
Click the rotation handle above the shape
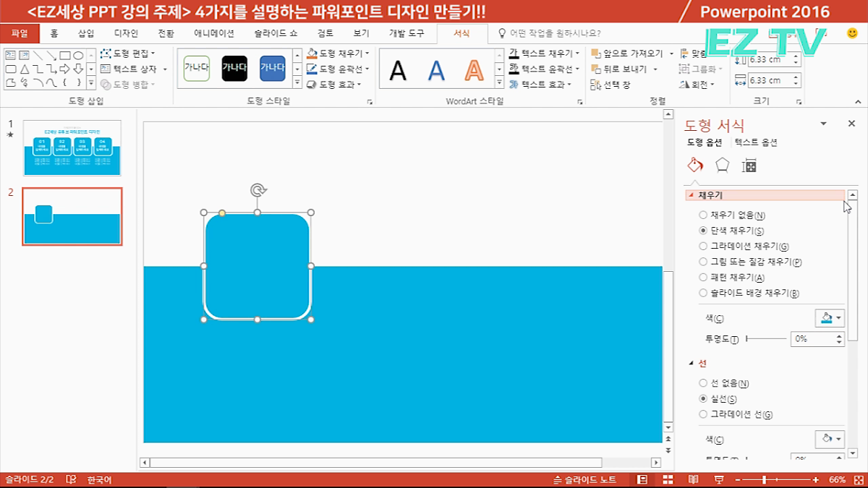(258, 190)
